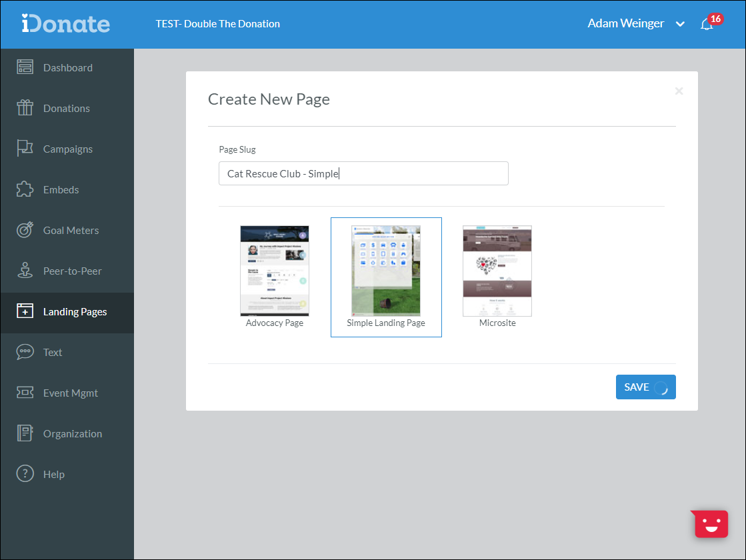Click the Goal Meters target icon

[x=25, y=230]
